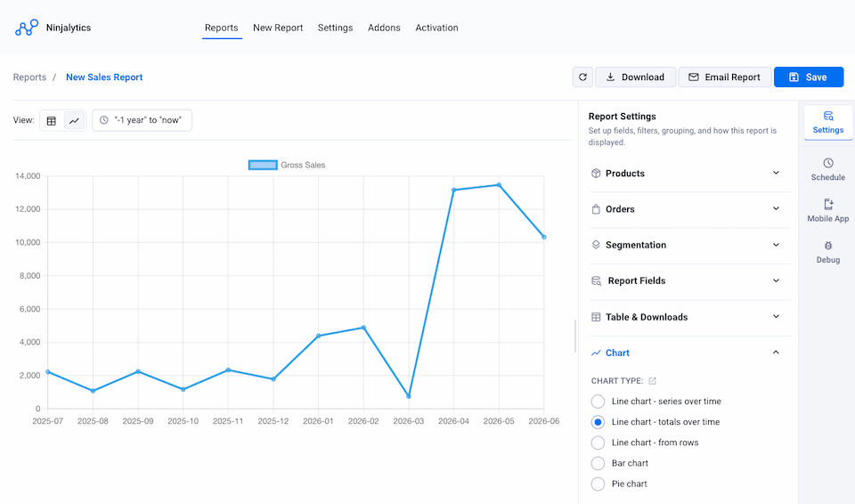
Task: Open the Settings sidebar tab
Action: point(827,122)
